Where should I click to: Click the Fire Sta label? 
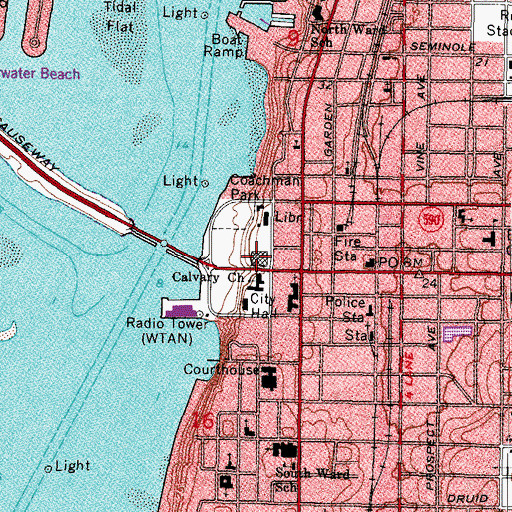(347, 248)
